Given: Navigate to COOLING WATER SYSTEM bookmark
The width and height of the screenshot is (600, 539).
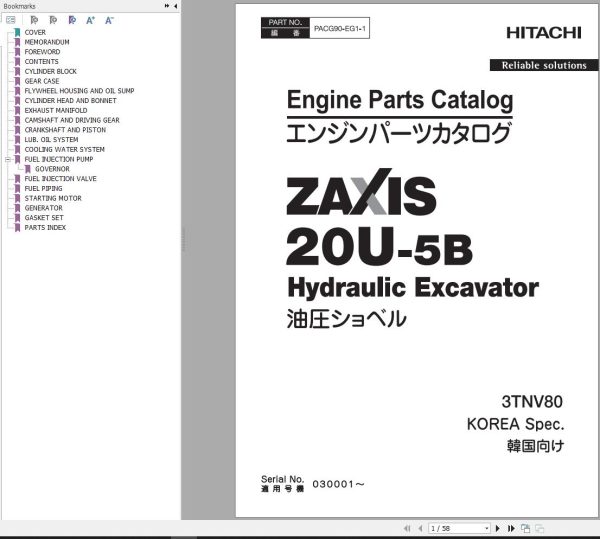Looking at the screenshot, I should click(64, 149).
